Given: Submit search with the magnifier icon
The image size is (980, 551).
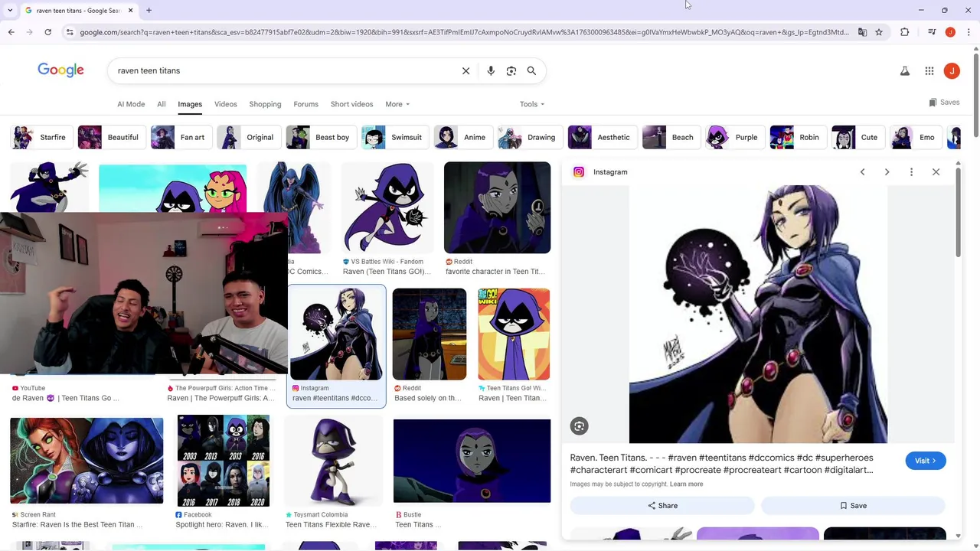Looking at the screenshot, I should pyautogui.click(x=531, y=70).
